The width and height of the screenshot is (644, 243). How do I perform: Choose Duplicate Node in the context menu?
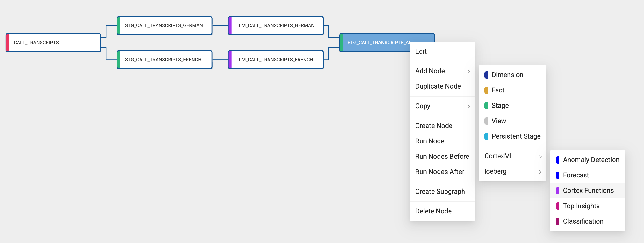tap(442, 86)
